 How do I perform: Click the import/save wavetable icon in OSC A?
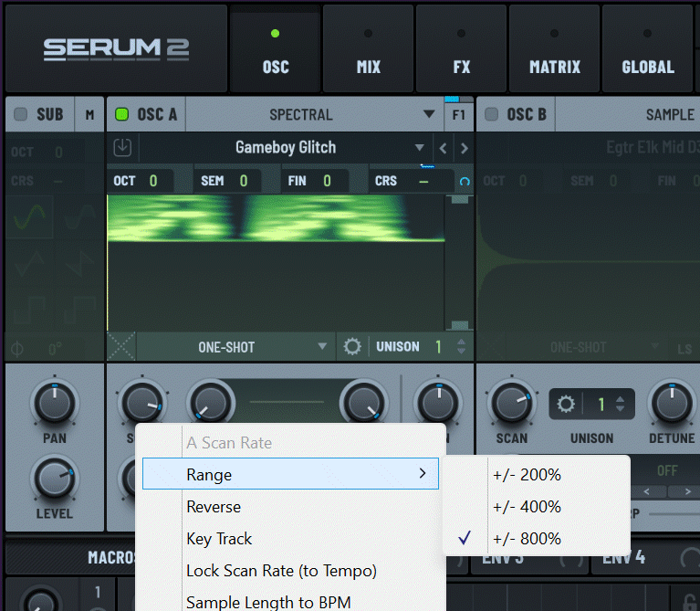point(122,147)
